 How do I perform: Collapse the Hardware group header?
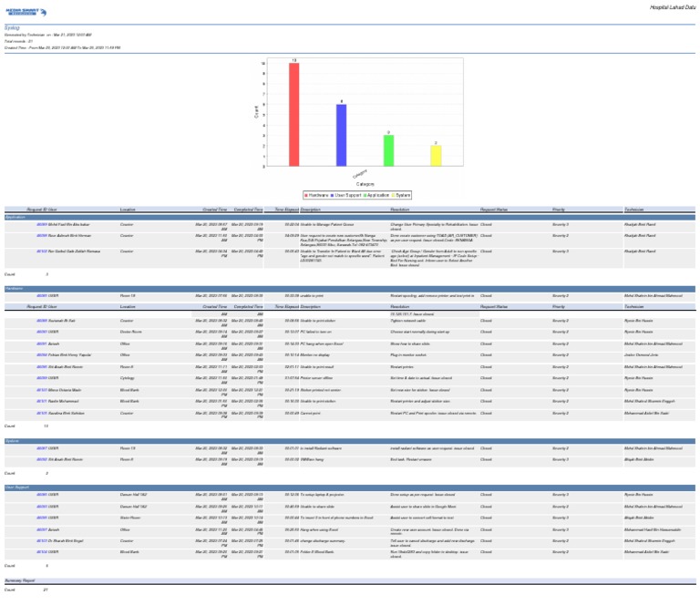pyautogui.click(x=15, y=288)
